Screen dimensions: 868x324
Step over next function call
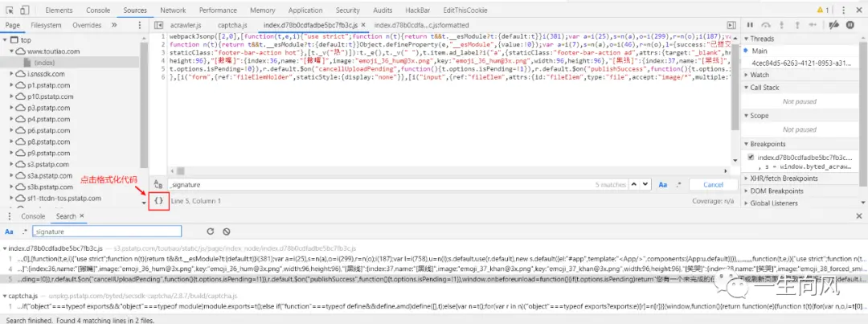click(x=766, y=25)
